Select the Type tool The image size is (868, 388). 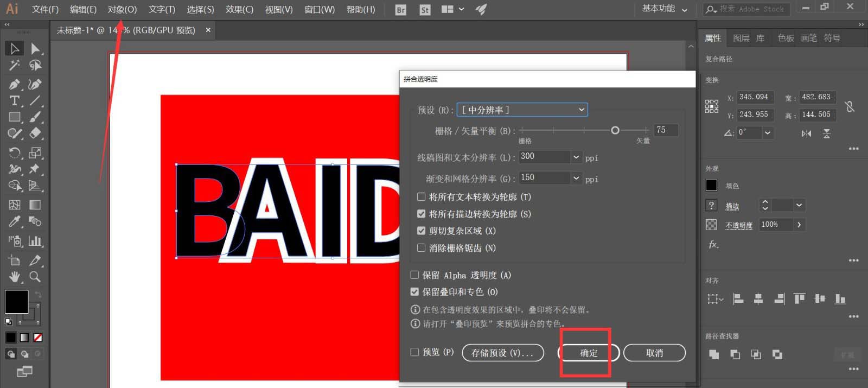(15, 100)
